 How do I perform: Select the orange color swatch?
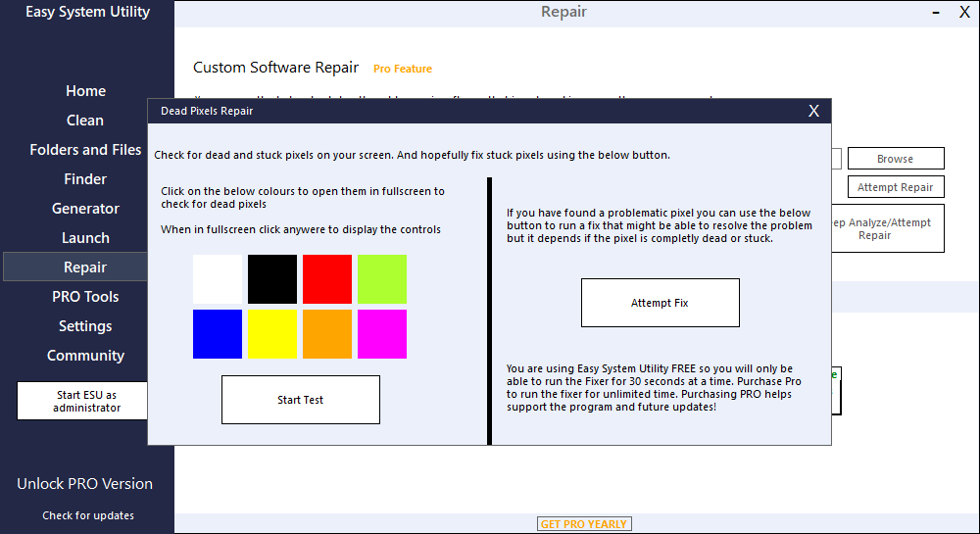tap(327, 334)
